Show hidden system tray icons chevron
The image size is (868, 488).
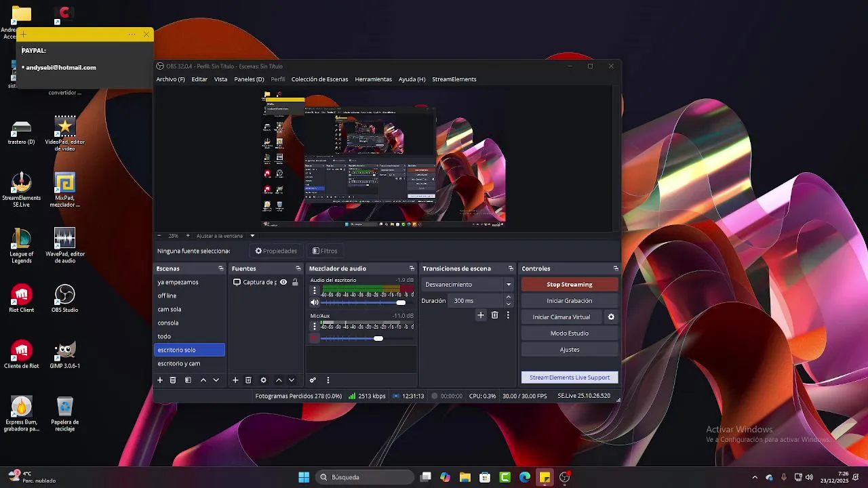[x=755, y=477]
